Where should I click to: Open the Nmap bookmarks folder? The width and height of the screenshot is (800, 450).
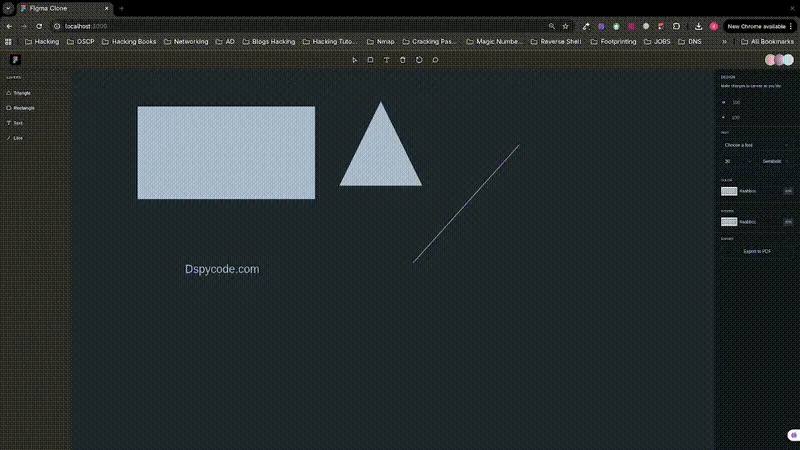(x=381, y=42)
